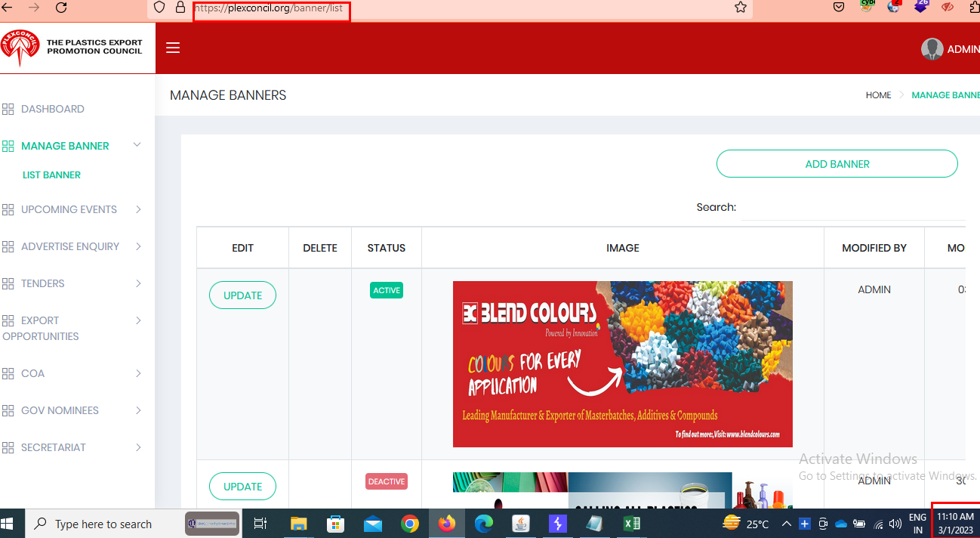This screenshot has width=980, height=538.
Task: Click the ACTIVE status badge on Blend Colours banner
Action: pyautogui.click(x=386, y=290)
